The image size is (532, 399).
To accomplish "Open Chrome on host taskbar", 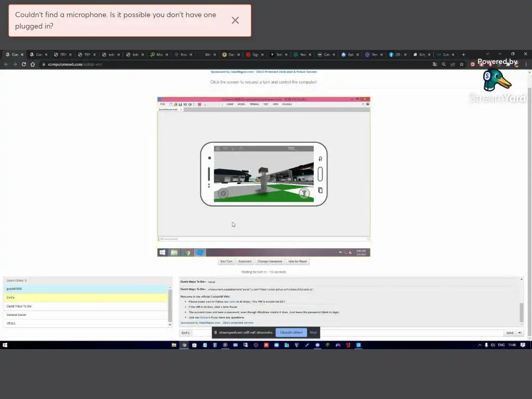I will point(184,345).
